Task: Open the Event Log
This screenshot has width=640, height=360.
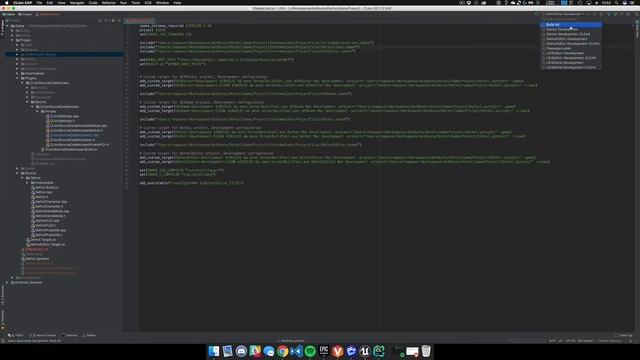Action: click(624, 336)
